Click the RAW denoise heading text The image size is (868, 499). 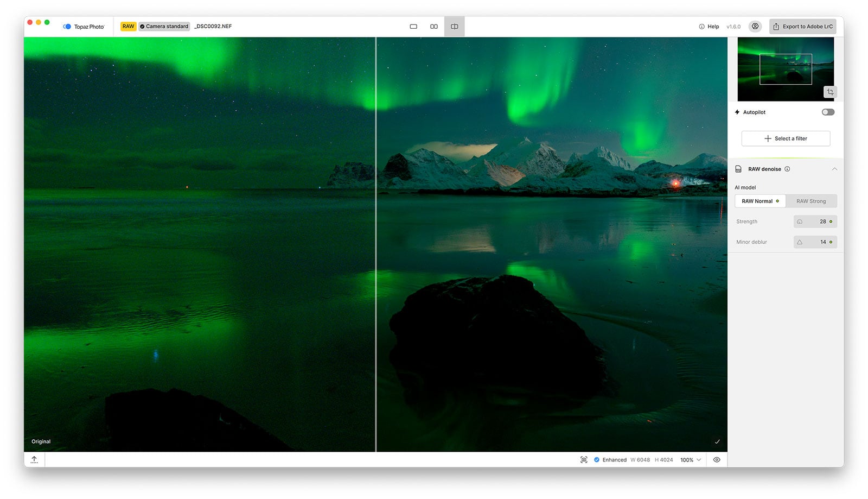(764, 169)
